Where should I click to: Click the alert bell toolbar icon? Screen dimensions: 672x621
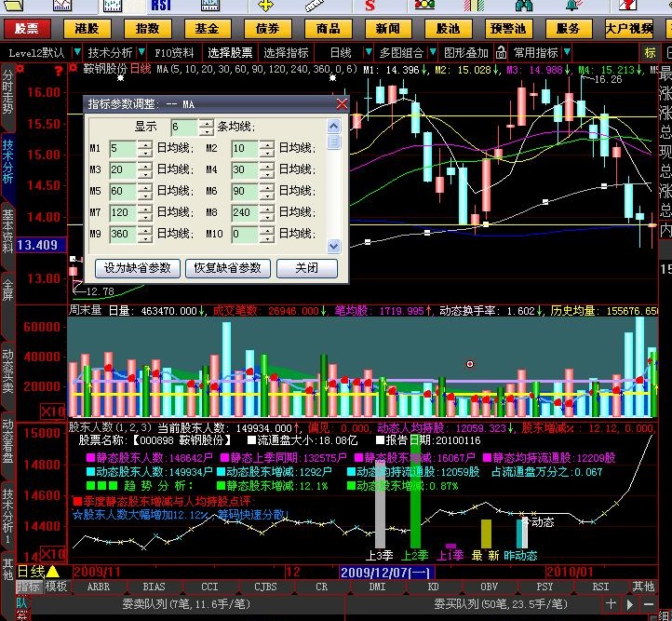click(572, 6)
